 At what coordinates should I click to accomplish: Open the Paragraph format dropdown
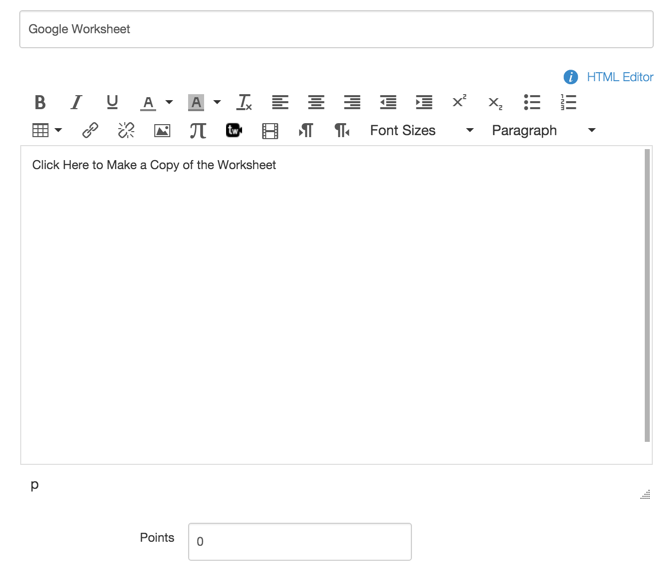[544, 130]
